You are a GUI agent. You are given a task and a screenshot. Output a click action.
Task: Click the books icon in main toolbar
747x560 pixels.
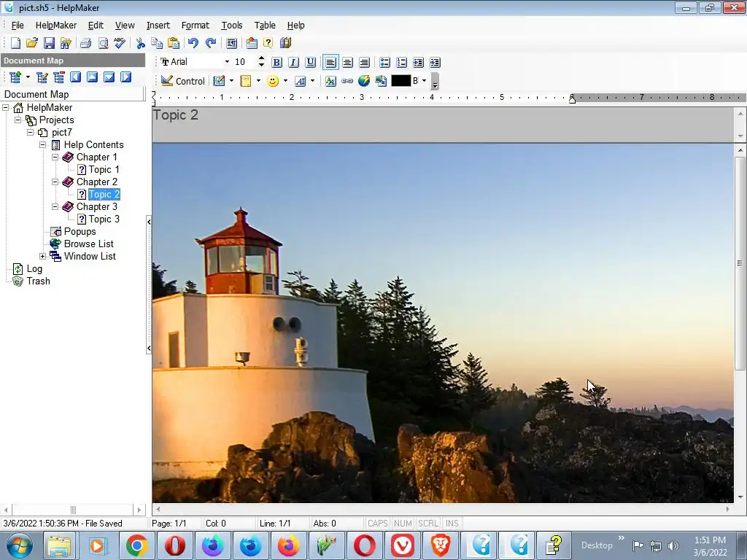tap(285, 43)
